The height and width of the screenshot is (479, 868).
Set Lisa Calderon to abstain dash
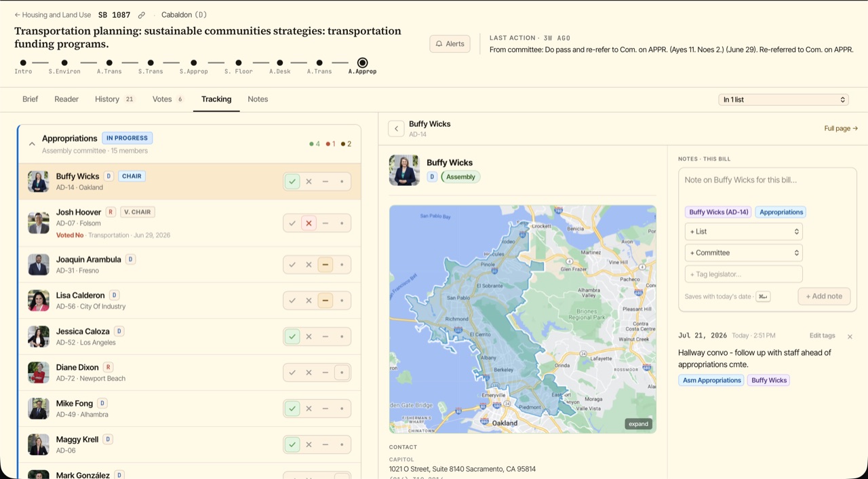pos(325,301)
